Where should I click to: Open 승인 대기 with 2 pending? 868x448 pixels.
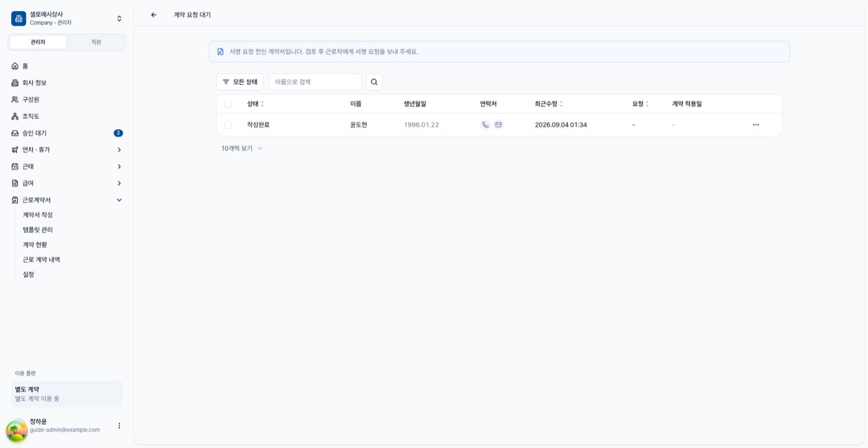[67, 133]
